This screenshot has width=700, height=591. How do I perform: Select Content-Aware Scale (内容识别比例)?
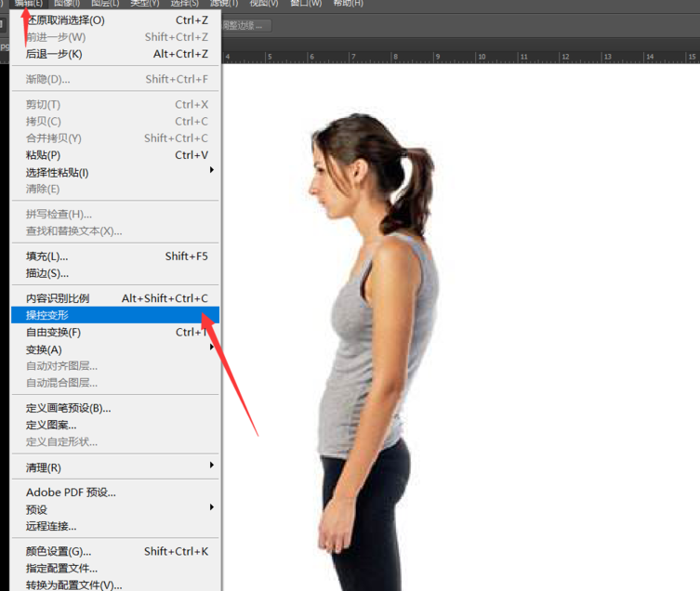point(58,298)
